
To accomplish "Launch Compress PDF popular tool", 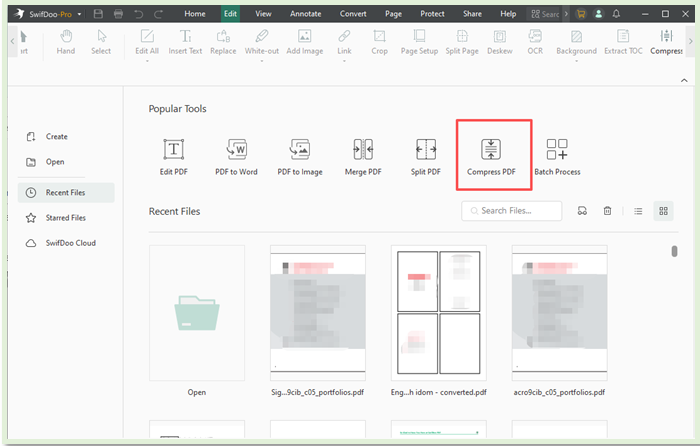I will [x=491, y=157].
